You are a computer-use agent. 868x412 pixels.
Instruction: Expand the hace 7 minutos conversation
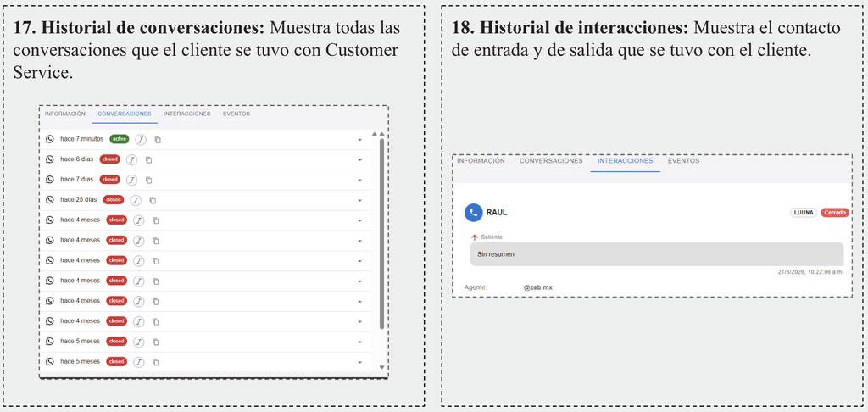pos(359,139)
